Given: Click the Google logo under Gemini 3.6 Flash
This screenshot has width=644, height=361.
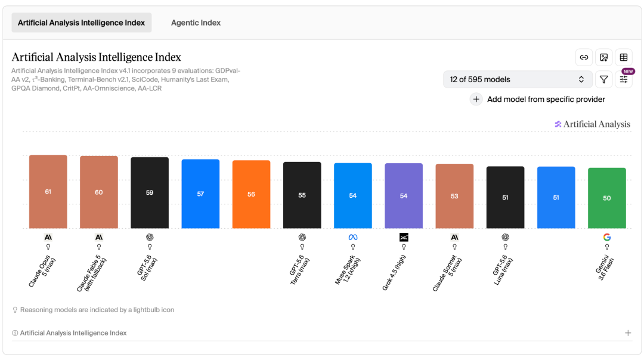Looking at the screenshot, I should [x=606, y=237].
